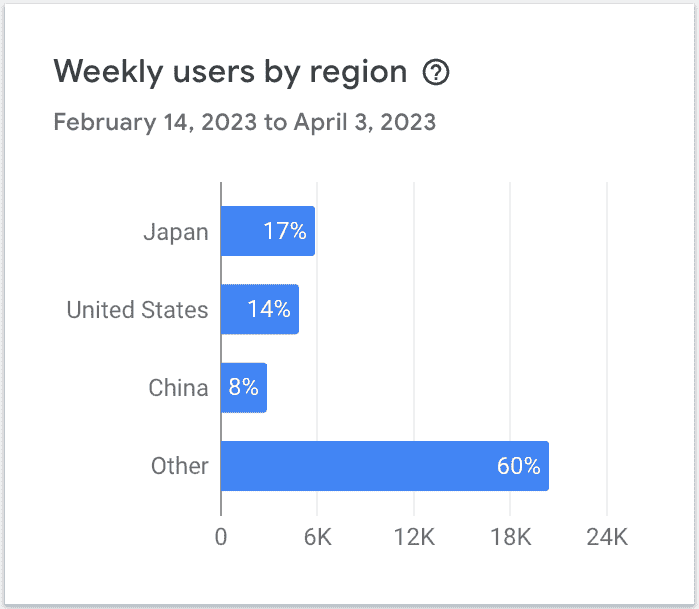This screenshot has height=609, width=699.
Task: Select the Japan bar showing 17%
Action: (x=268, y=231)
